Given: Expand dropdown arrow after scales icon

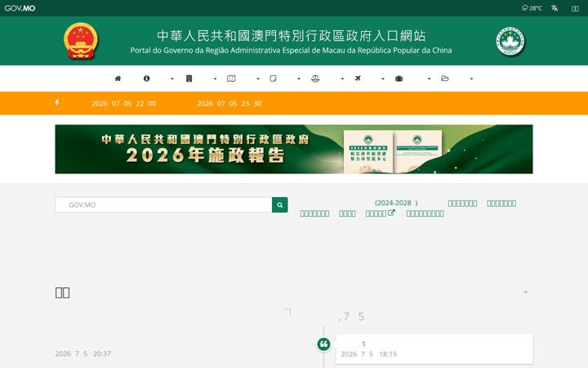Looking at the screenshot, I should 342,79.
